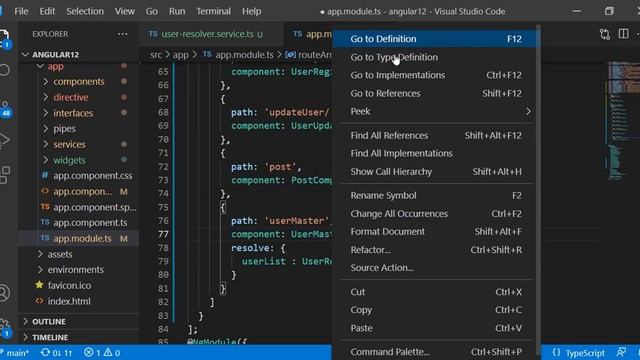Open index.html file
This screenshot has width=640, height=360.
79,301
